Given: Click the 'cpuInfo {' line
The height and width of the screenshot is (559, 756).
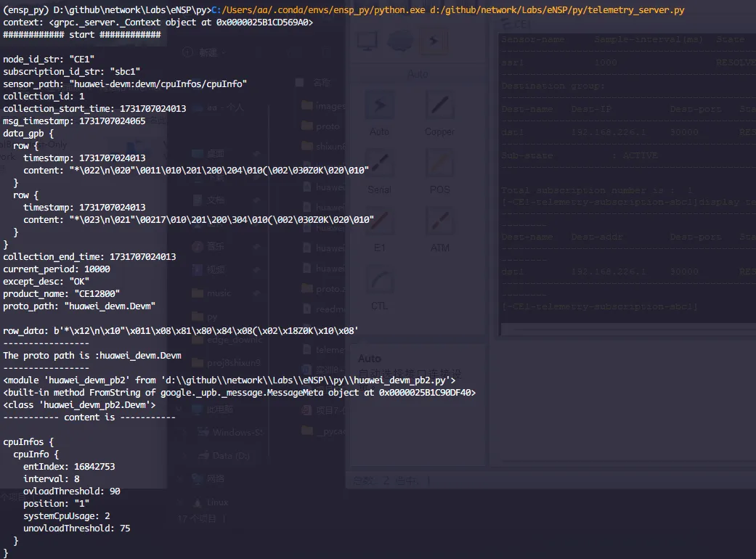Looking at the screenshot, I should point(36,454).
